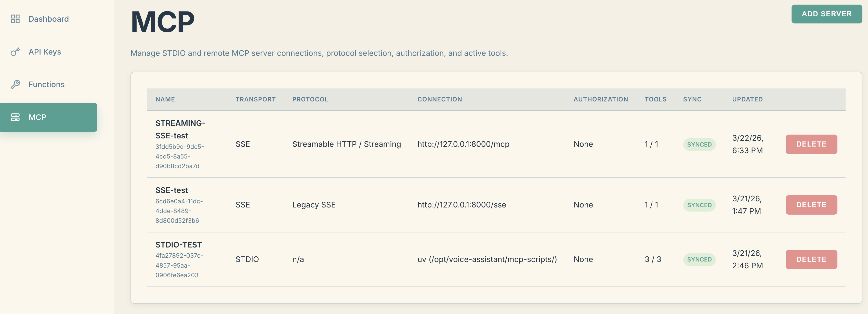Click the SYNCED badge for STDIO-TEST

[x=700, y=259]
